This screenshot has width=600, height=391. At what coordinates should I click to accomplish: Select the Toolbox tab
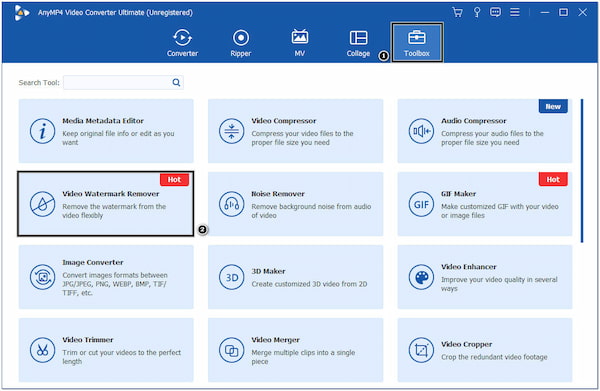(417, 42)
